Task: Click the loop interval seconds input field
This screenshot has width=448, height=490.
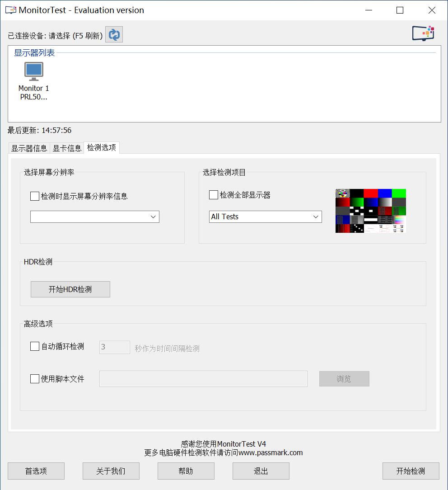Action: click(114, 347)
